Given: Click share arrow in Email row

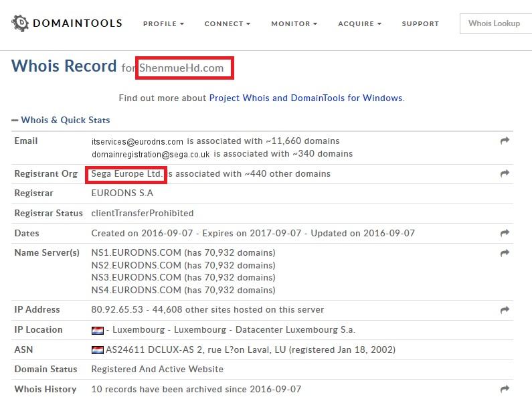Looking at the screenshot, I should point(505,141).
